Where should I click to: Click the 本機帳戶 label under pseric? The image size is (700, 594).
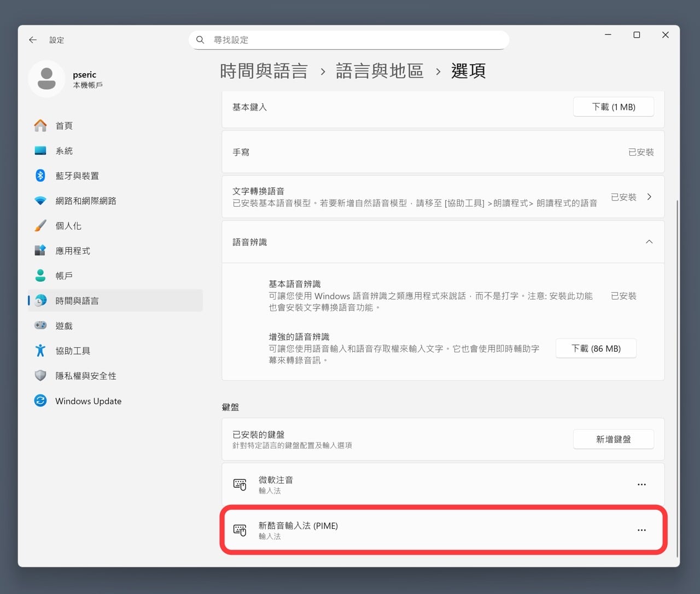click(x=88, y=85)
